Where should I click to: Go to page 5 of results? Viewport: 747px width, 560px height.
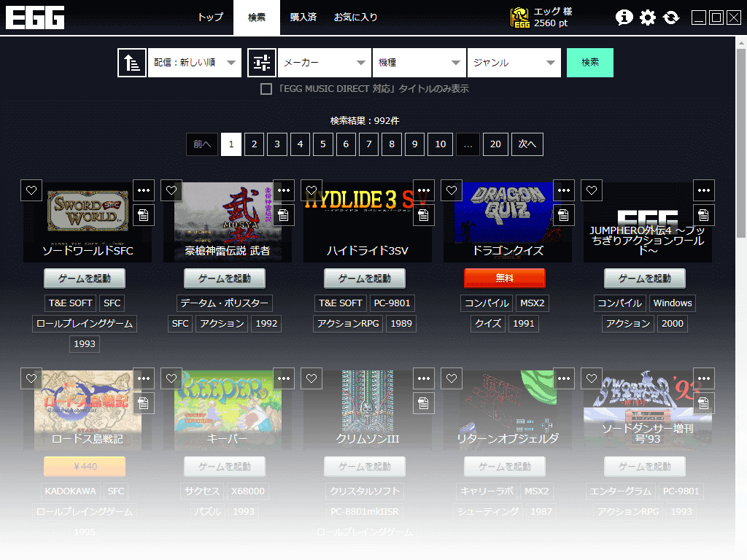tap(323, 144)
